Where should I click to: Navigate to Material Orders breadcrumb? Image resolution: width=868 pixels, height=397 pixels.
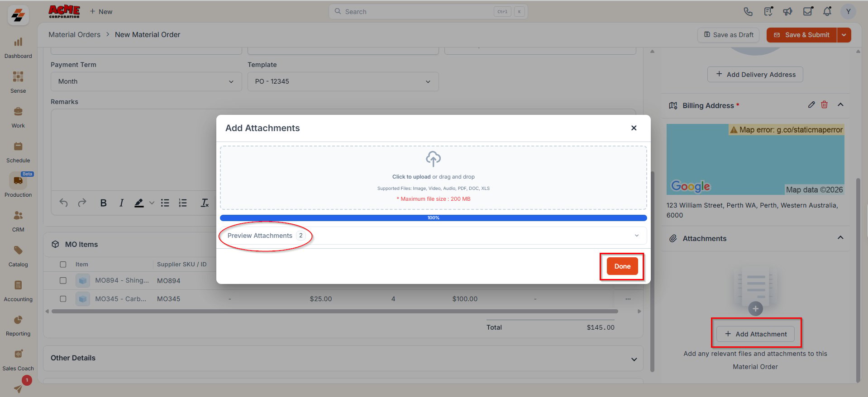[x=75, y=35]
